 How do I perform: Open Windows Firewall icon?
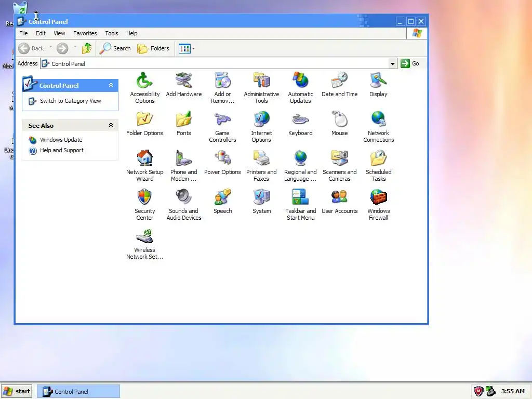tap(378, 205)
